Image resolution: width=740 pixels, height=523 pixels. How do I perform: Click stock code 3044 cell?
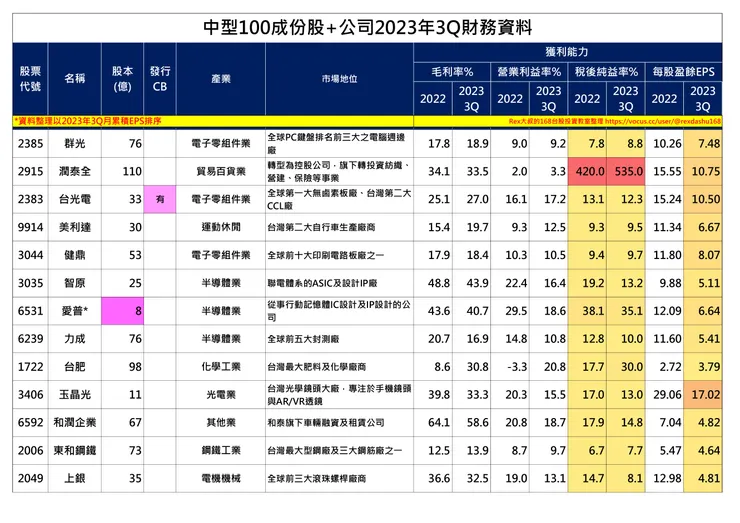pyautogui.click(x=30, y=255)
